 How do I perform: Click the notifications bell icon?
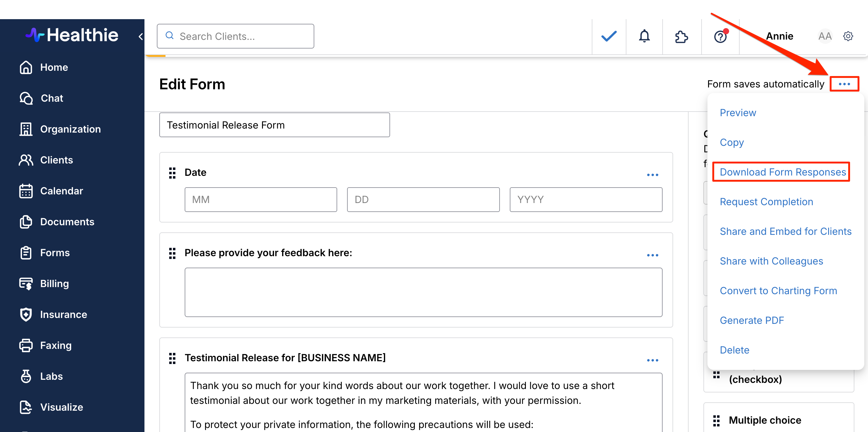644,36
